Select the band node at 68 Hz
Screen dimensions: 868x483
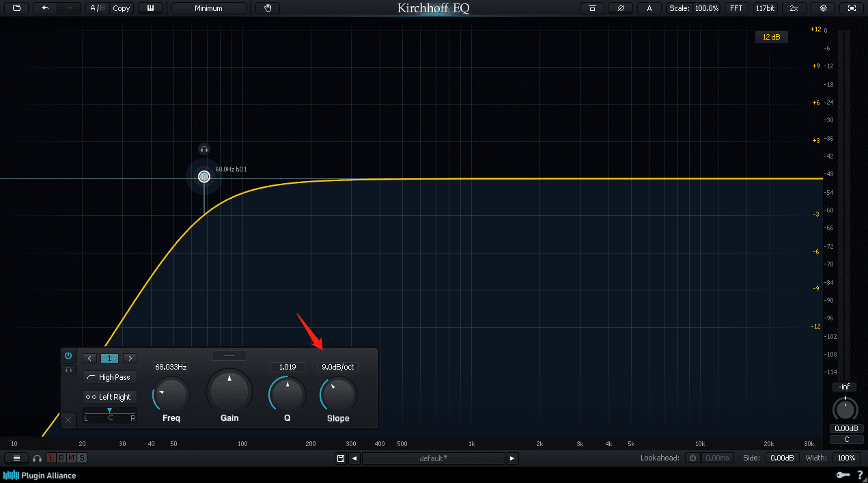coord(204,177)
